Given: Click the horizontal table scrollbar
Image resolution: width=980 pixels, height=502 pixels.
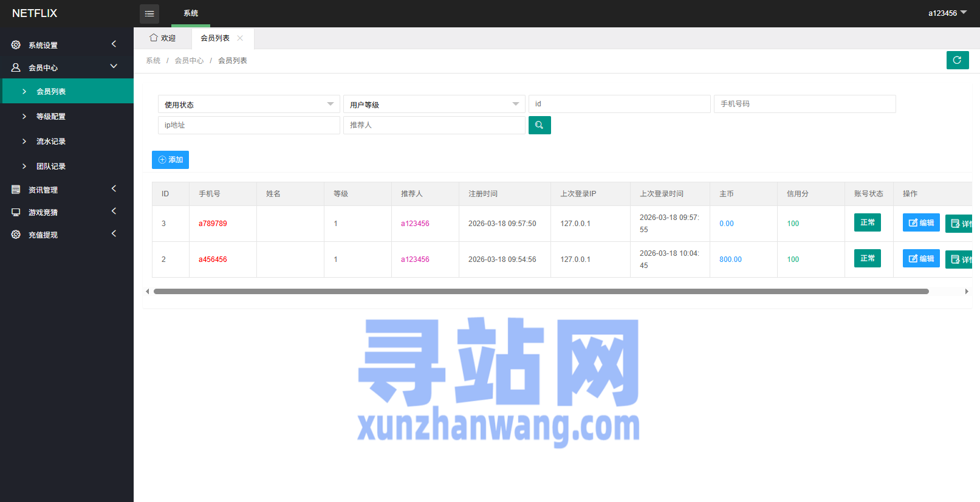Looking at the screenshot, I should (541, 292).
